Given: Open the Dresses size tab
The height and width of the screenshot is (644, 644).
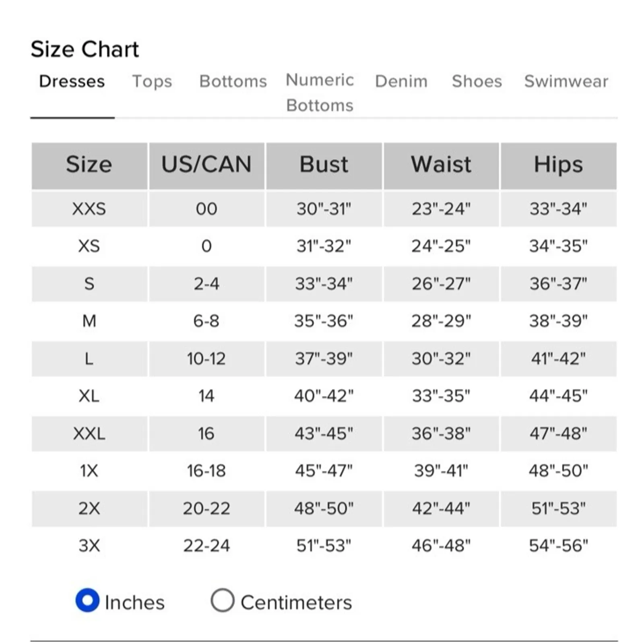Looking at the screenshot, I should tap(72, 81).
